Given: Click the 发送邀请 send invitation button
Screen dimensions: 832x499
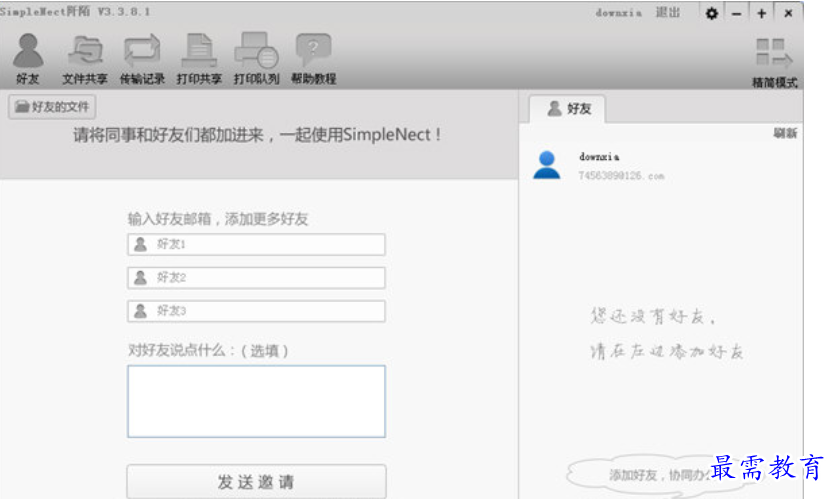Looking at the screenshot, I should (x=256, y=481).
